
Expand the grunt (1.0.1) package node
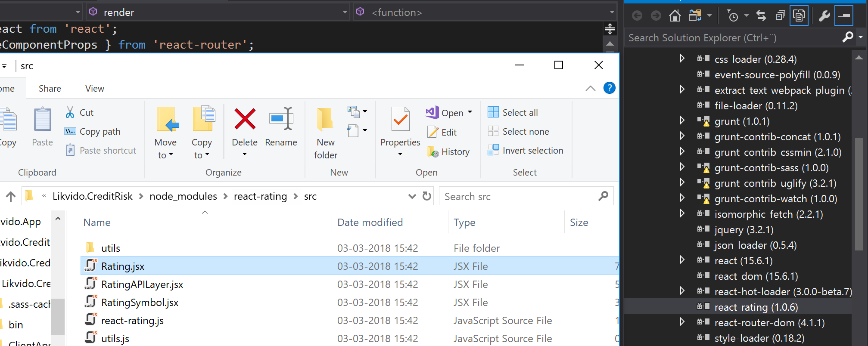pos(682,120)
